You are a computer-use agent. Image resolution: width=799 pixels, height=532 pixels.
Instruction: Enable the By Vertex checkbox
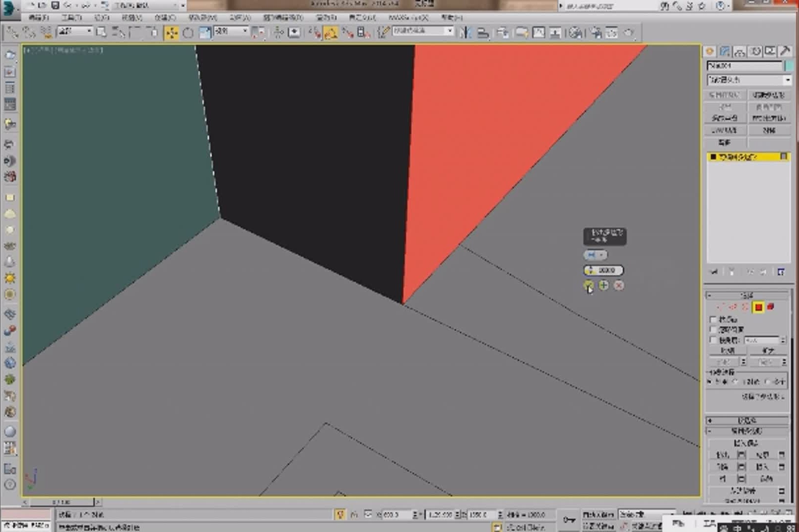tap(712, 319)
